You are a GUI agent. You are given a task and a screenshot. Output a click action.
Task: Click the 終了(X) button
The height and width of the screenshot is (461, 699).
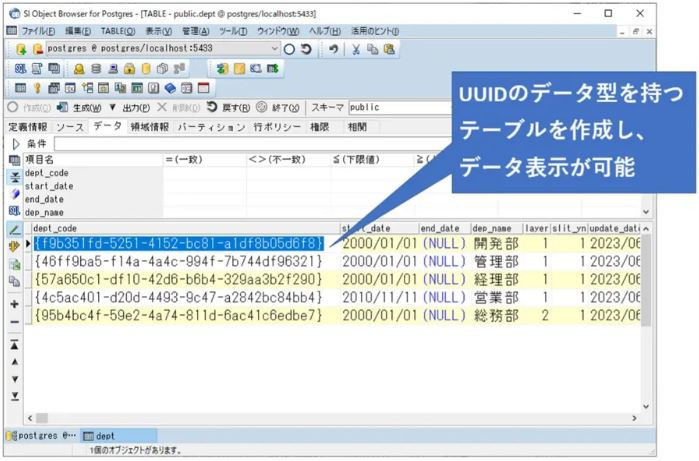coord(278,107)
